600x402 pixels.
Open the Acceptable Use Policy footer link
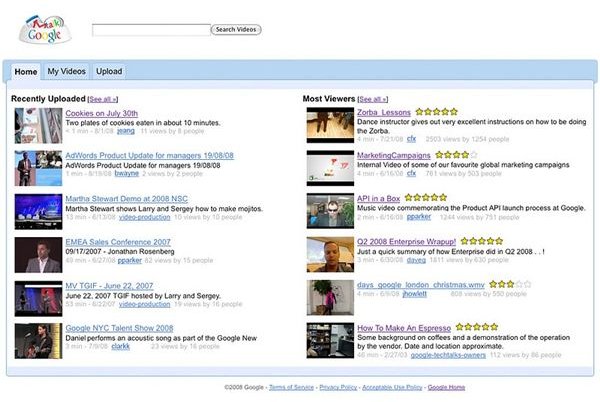click(392, 387)
